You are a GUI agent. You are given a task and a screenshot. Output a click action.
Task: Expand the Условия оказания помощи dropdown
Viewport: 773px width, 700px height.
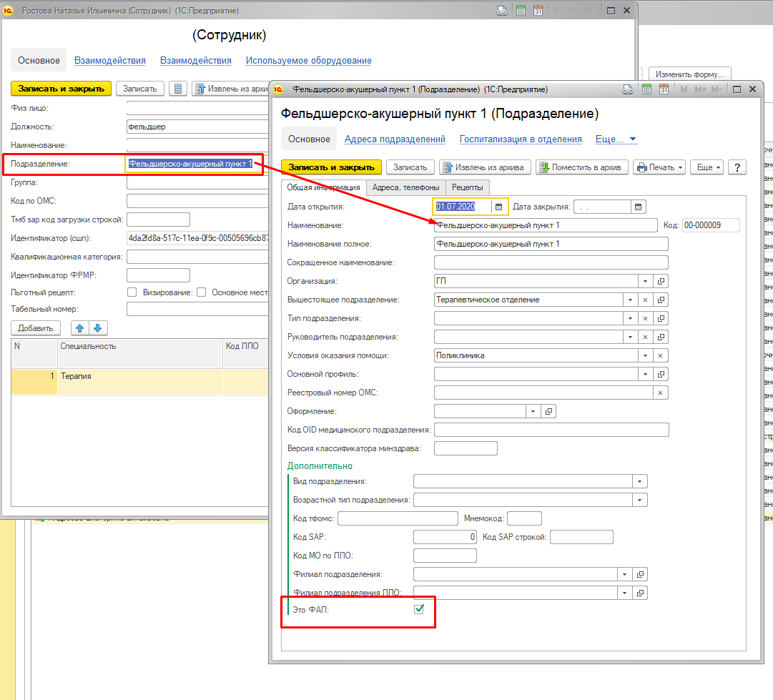(645, 355)
